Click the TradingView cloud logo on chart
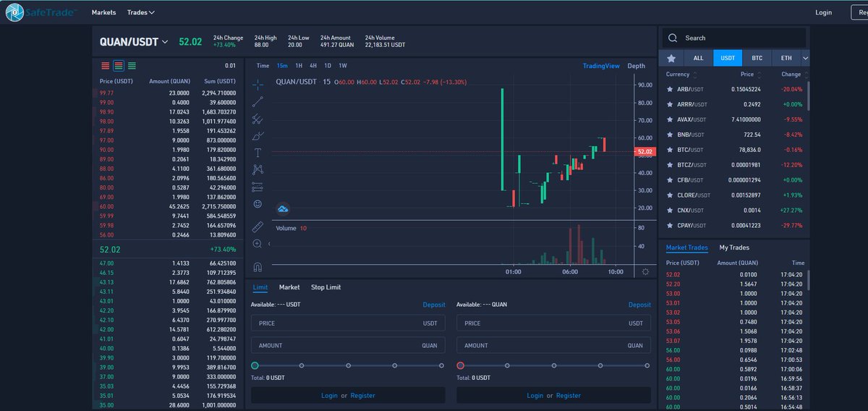868x411 pixels. pyautogui.click(x=283, y=209)
